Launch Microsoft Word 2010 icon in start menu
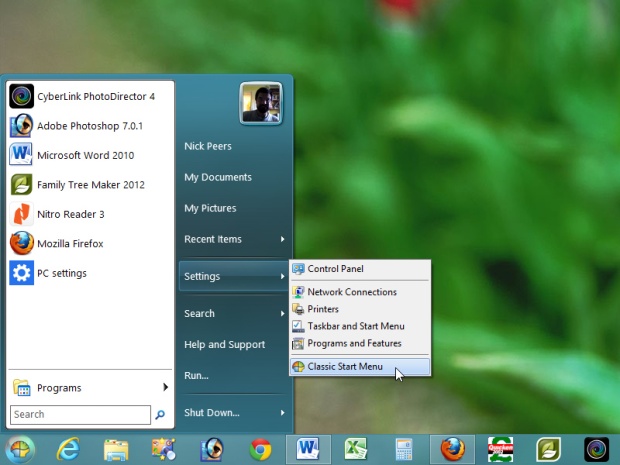The image size is (620, 465). point(21,155)
